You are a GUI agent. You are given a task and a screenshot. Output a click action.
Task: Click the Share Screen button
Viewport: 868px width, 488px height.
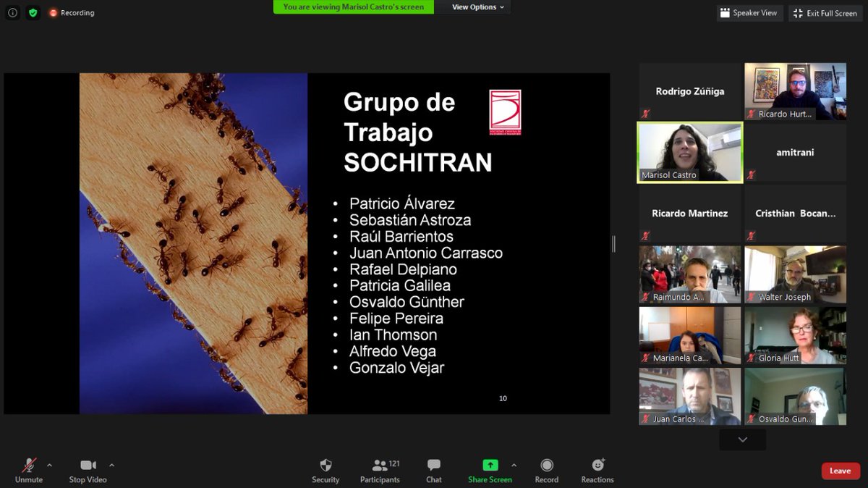(490, 470)
